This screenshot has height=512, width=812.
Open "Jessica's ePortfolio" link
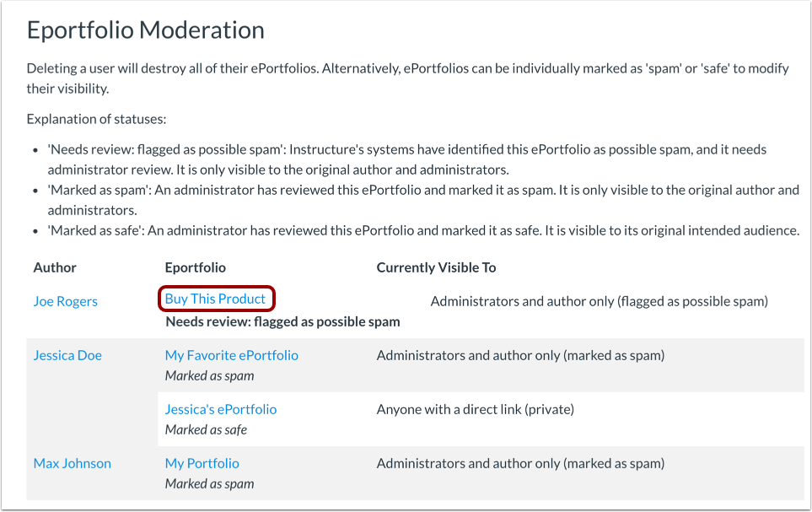pyautogui.click(x=220, y=409)
